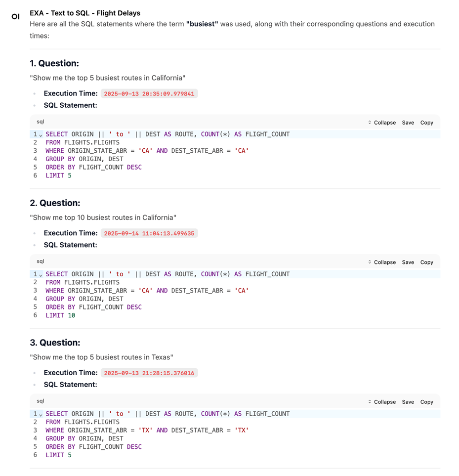The width and height of the screenshot is (459, 476).
Task: Toggle the collapse arrows icon on second SQL block
Action: coord(369,262)
